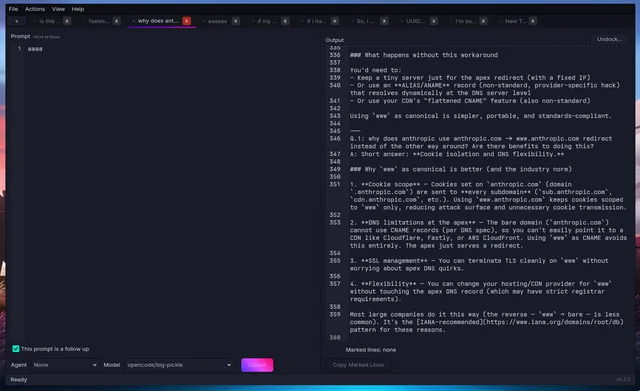Click the "A: Short answer" output line
640x391 pixels.
coord(457,154)
